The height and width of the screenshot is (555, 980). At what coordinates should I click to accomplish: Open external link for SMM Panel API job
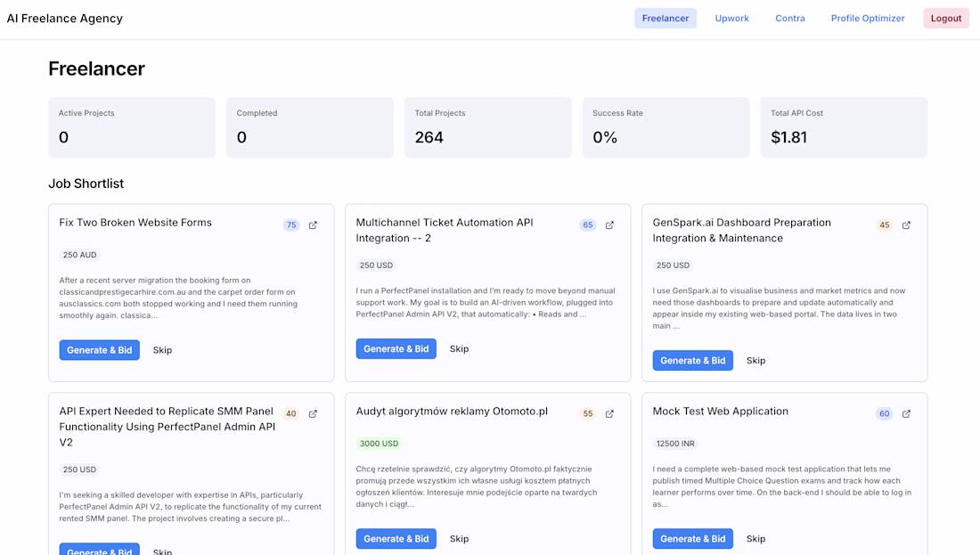click(x=313, y=414)
